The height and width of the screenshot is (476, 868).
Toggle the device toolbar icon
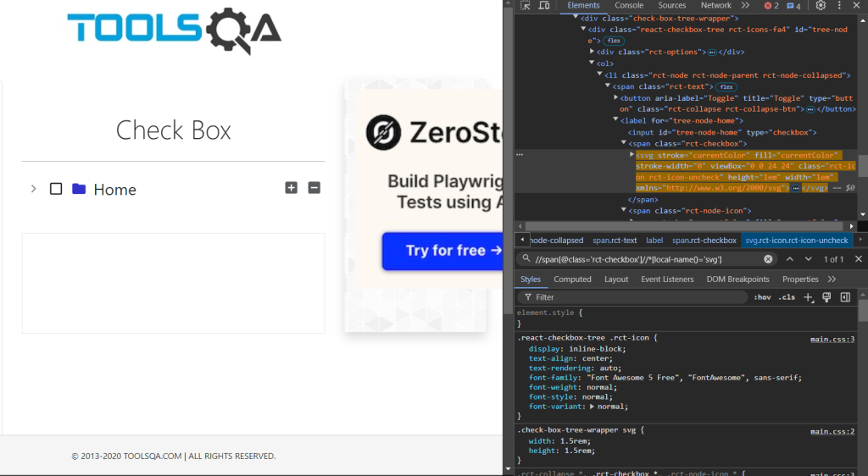coord(546,6)
